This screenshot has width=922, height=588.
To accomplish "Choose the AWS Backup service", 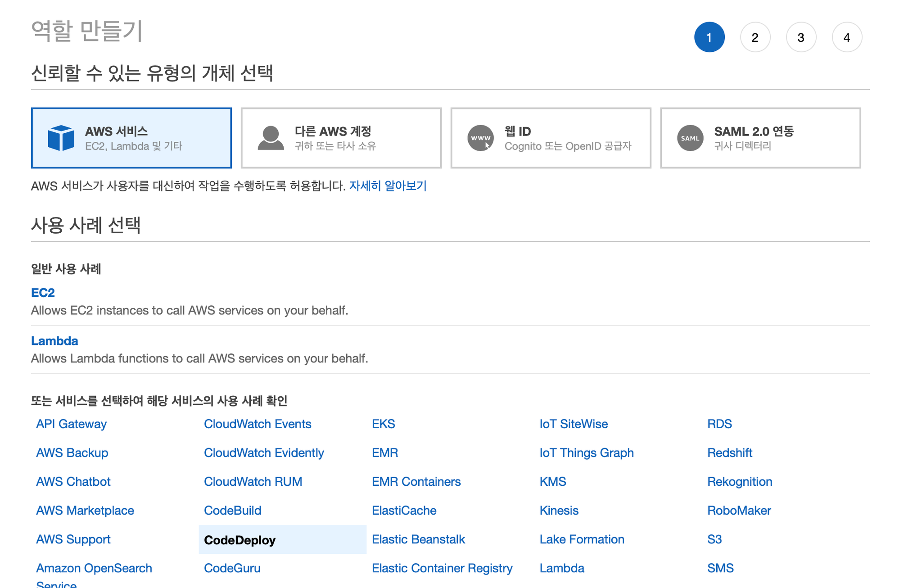I will tap(72, 453).
